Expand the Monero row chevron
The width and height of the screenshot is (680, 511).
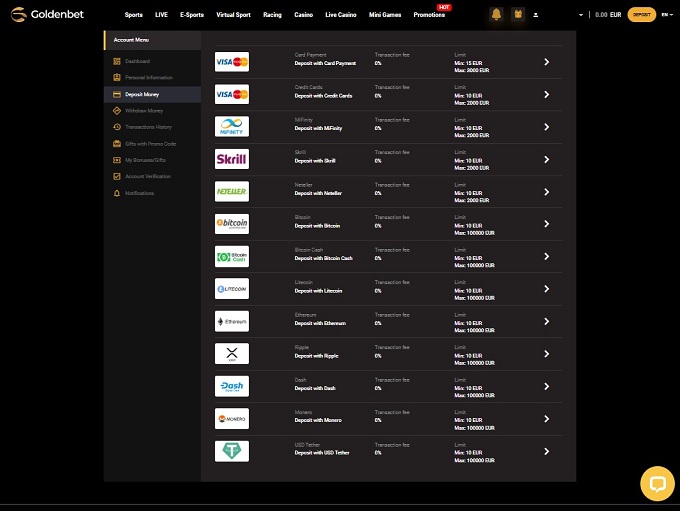tap(546, 419)
